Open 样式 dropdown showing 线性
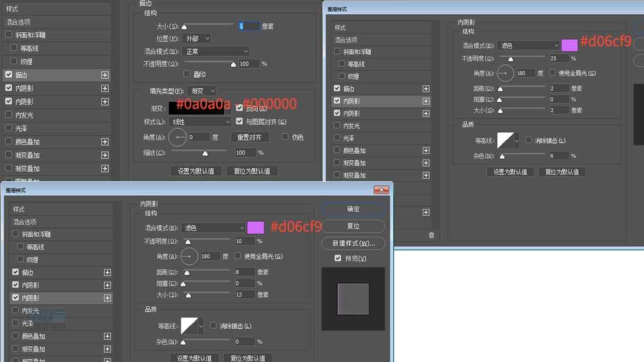The width and height of the screenshot is (644, 362). point(200,122)
